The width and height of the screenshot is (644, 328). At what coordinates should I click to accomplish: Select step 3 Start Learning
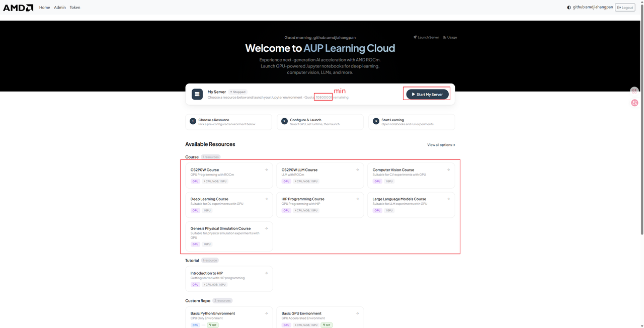coord(412,122)
